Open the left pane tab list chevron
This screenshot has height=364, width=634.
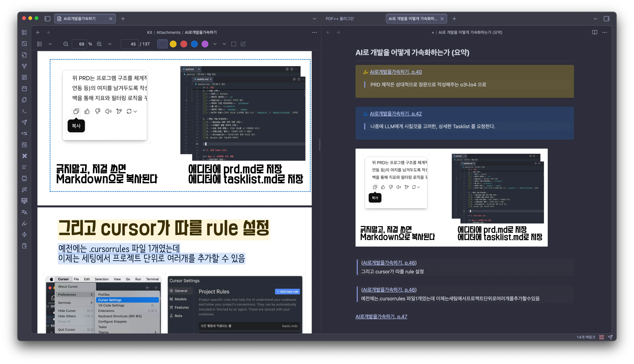click(314, 19)
